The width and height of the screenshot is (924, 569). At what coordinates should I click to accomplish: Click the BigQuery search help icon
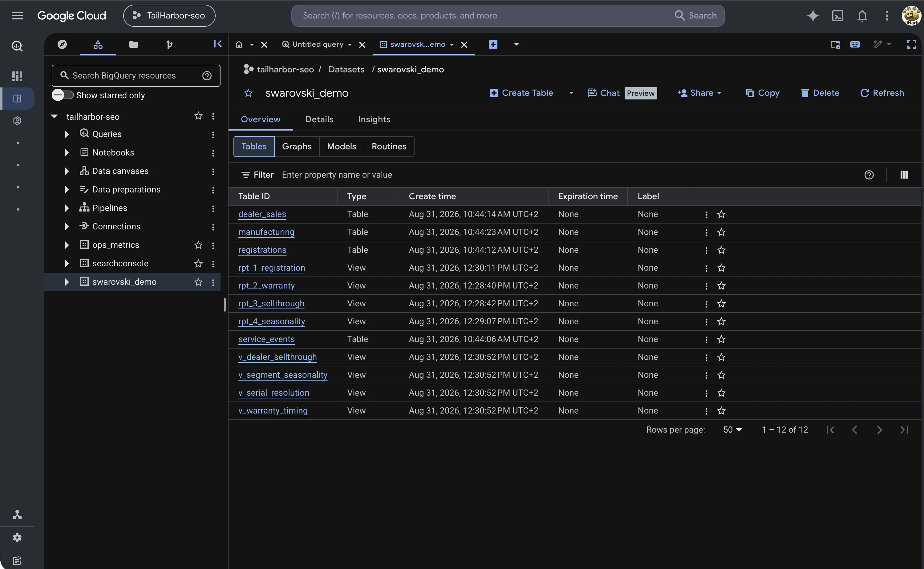pos(207,76)
